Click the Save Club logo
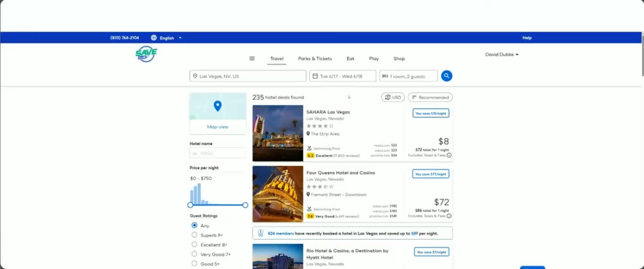This screenshot has height=269, width=644. pos(146,54)
